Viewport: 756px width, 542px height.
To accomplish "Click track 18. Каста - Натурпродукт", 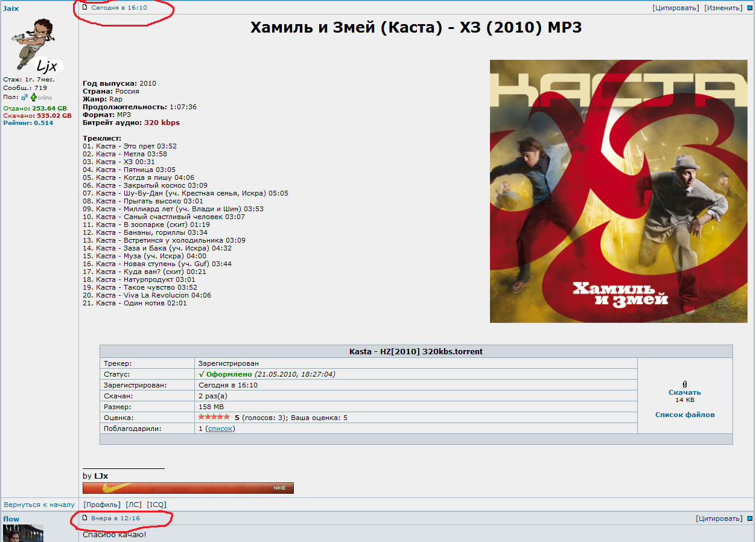I will pyautogui.click(x=139, y=279).
